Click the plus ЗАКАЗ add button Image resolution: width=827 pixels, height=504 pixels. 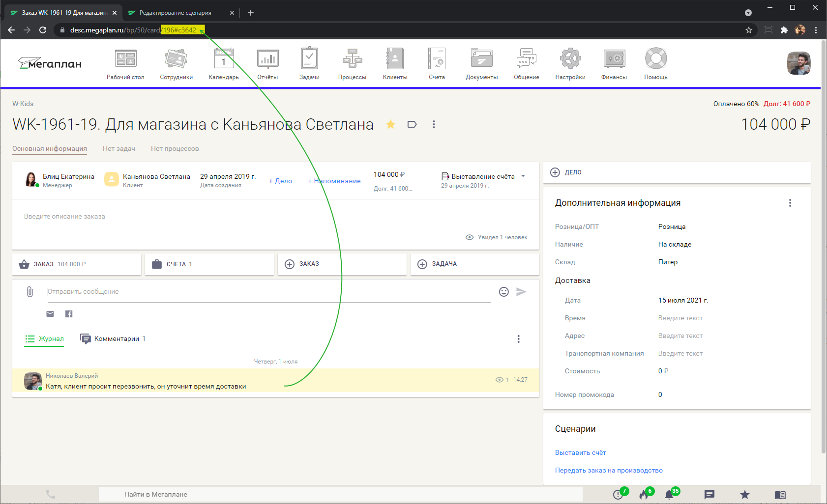(x=342, y=264)
